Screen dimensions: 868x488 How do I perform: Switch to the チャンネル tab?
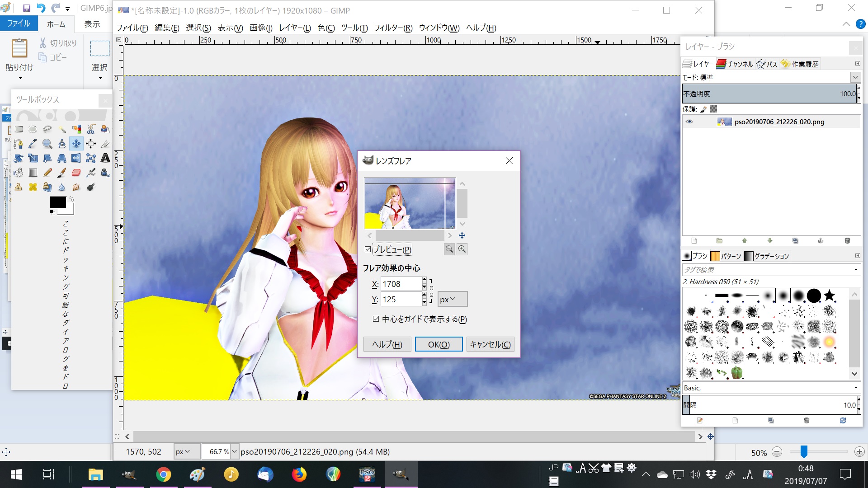click(x=735, y=64)
